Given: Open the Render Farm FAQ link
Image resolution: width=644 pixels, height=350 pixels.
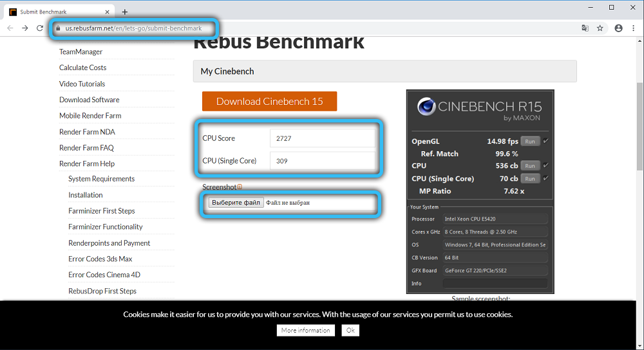Looking at the screenshot, I should coord(86,148).
